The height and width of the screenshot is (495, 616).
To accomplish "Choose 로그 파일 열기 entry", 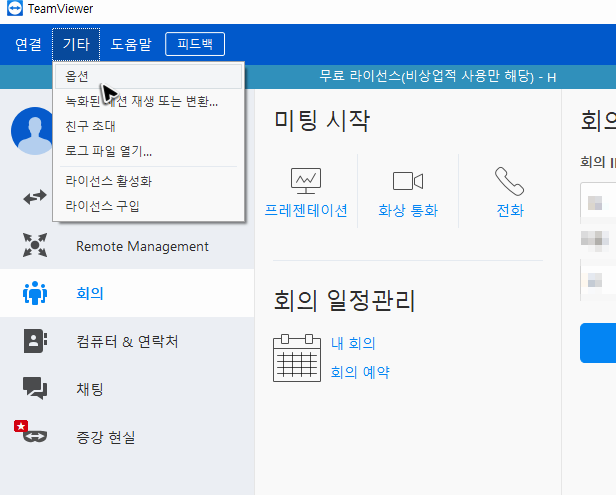I will [148, 151].
